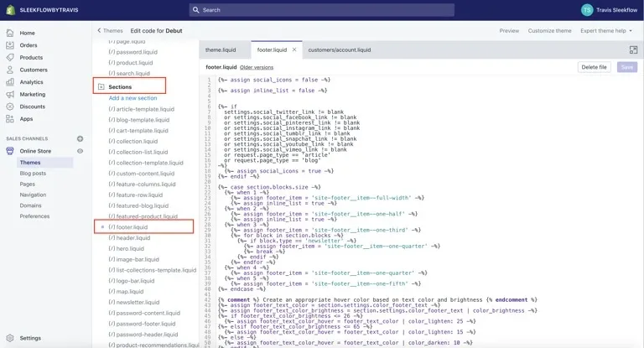Open the Discounts icon
Viewport: 644px width, 348px height.
pyautogui.click(x=10, y=106)
